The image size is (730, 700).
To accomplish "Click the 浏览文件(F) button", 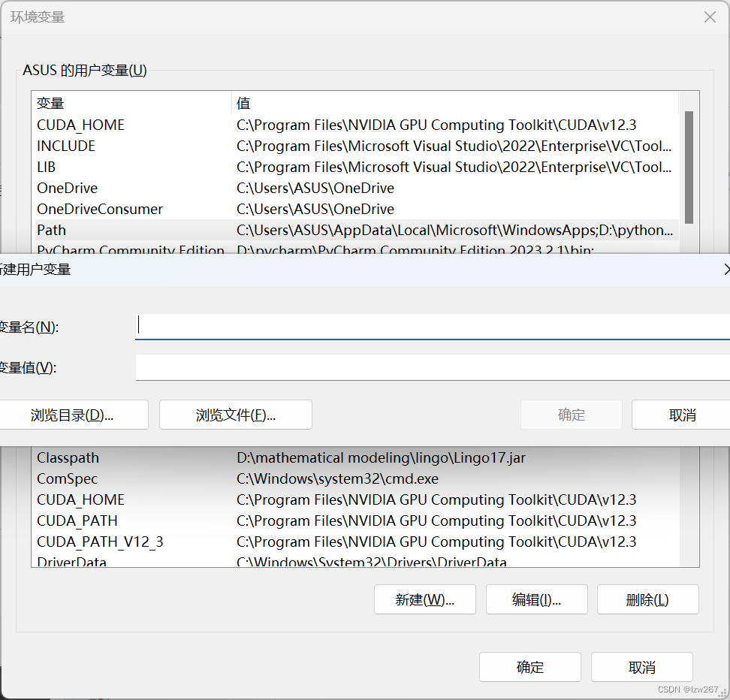I will [235, 415].
